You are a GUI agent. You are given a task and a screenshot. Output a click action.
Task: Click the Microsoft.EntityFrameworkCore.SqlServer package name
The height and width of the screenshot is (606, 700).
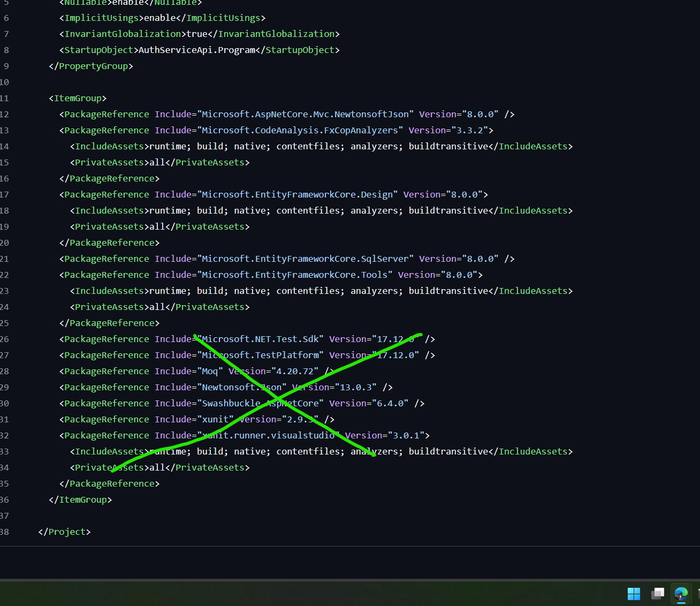coord(306,259)
